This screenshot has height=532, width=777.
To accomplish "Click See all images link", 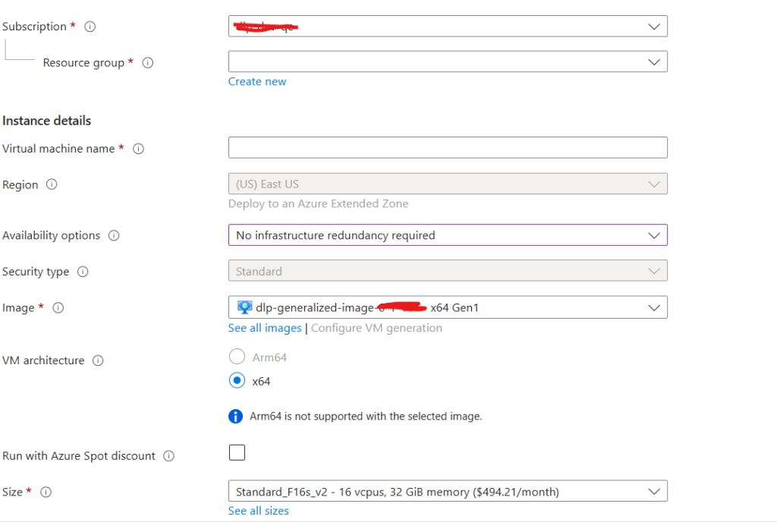I will coord(265,328).
